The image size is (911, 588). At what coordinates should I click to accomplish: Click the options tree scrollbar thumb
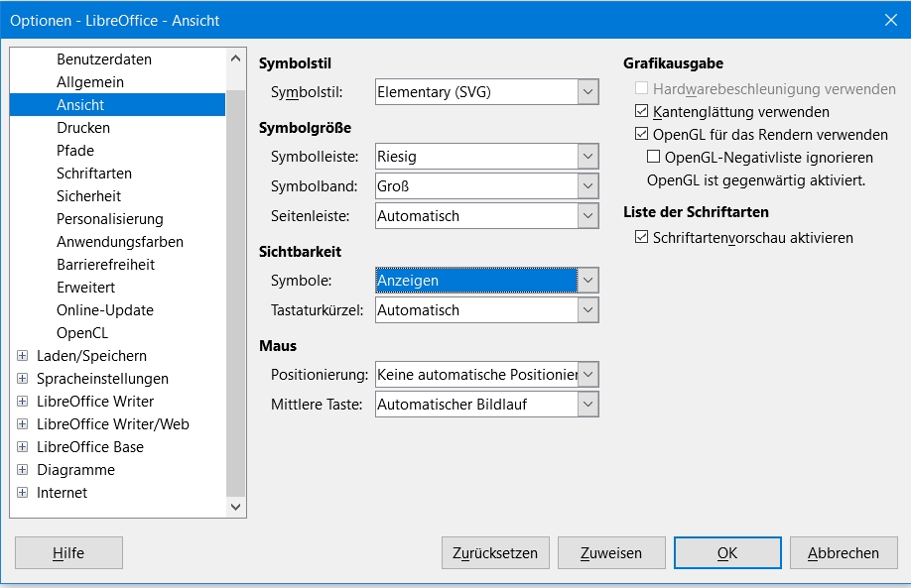point(235,294)
